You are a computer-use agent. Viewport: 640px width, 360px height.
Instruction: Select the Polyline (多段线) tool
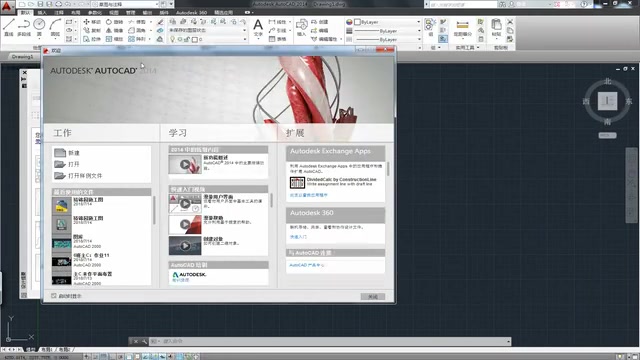tap(24, 27)
